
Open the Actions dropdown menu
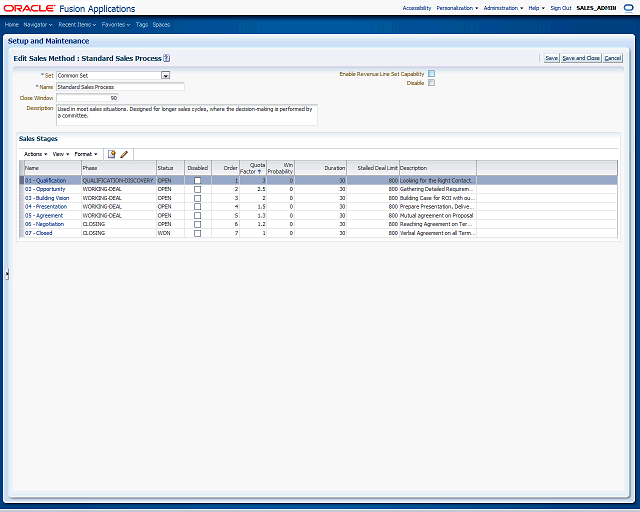coord(36,154)
